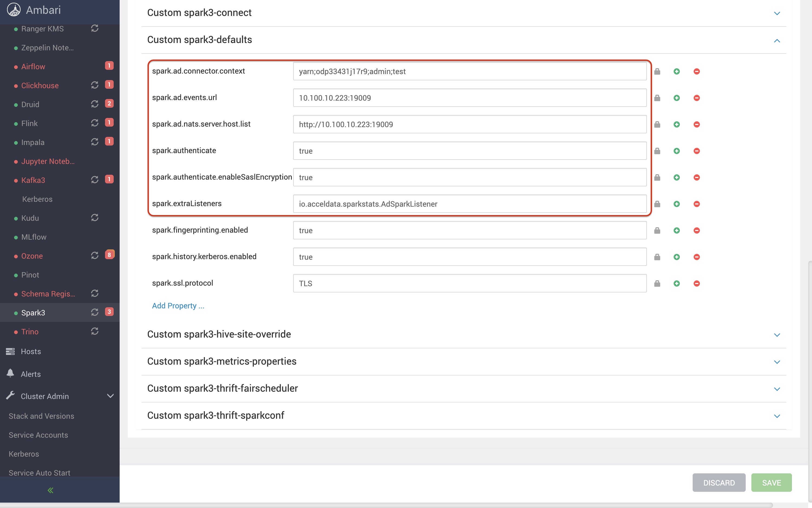Click the horizontal scrollbar at bottom

(387, 505)
